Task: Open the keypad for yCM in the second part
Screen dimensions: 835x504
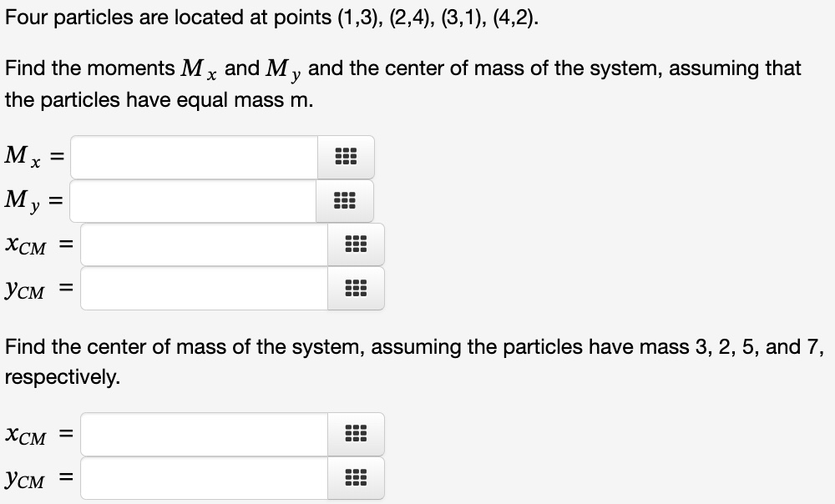Action: point(356,477)
